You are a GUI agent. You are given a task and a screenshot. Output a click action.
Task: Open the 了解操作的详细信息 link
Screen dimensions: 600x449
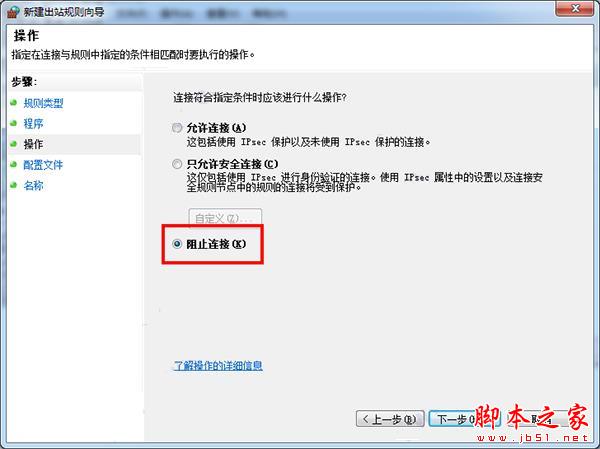click(218, 366)
